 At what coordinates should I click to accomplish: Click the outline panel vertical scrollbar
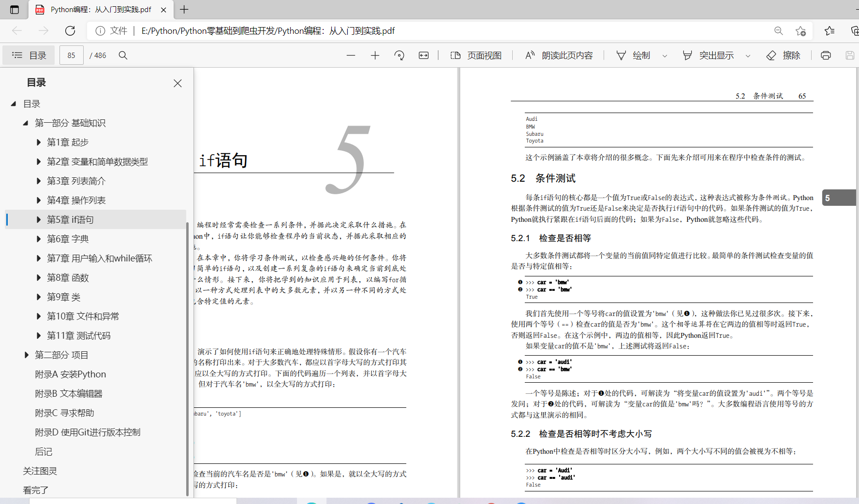(187, 359)
